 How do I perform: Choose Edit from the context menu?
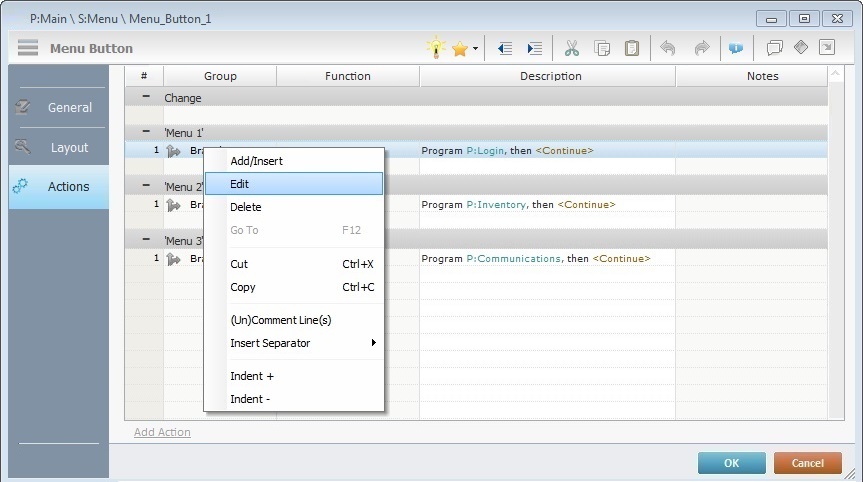(x=240, y=184)
